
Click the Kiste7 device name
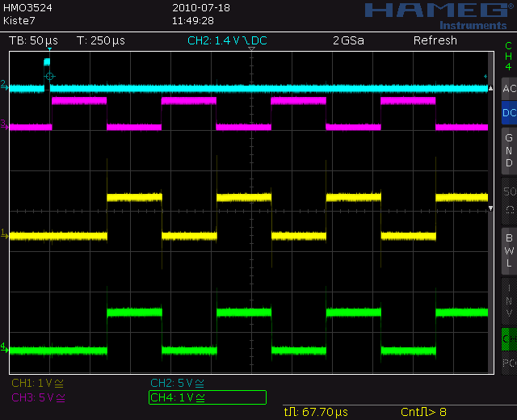[x=19, y=21]
